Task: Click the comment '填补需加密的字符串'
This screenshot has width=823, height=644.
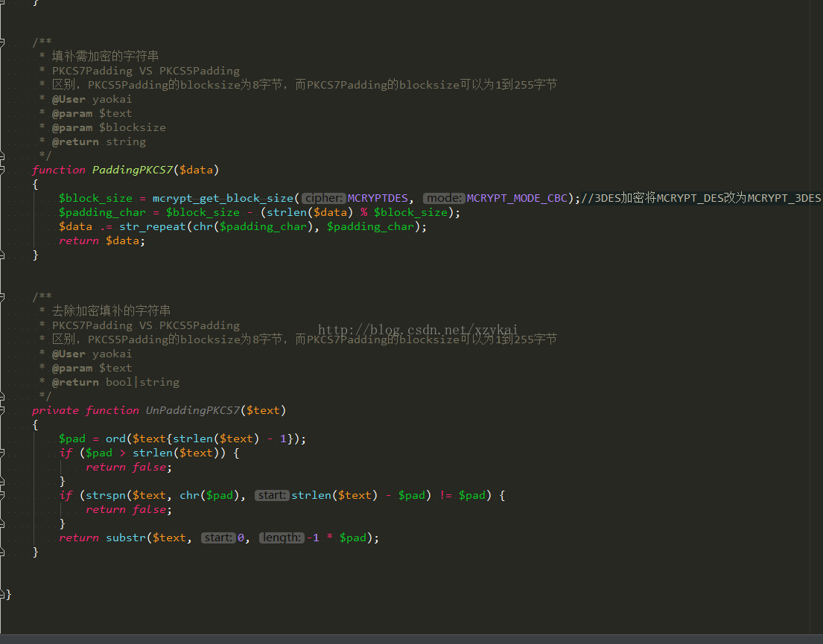Action: (x=105, y=56)
